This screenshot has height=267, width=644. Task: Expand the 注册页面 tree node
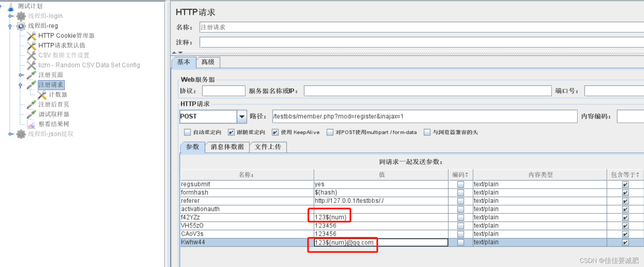tap(21, 75)
